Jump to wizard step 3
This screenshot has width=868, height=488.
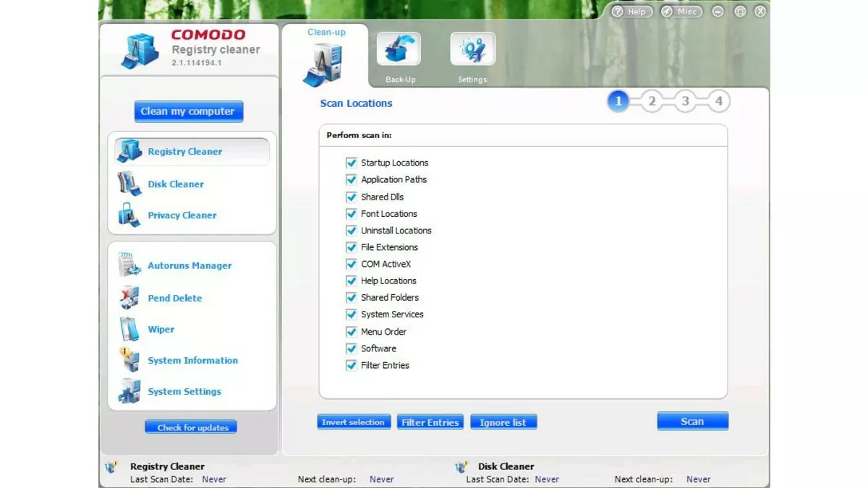(x=685, y=101)
